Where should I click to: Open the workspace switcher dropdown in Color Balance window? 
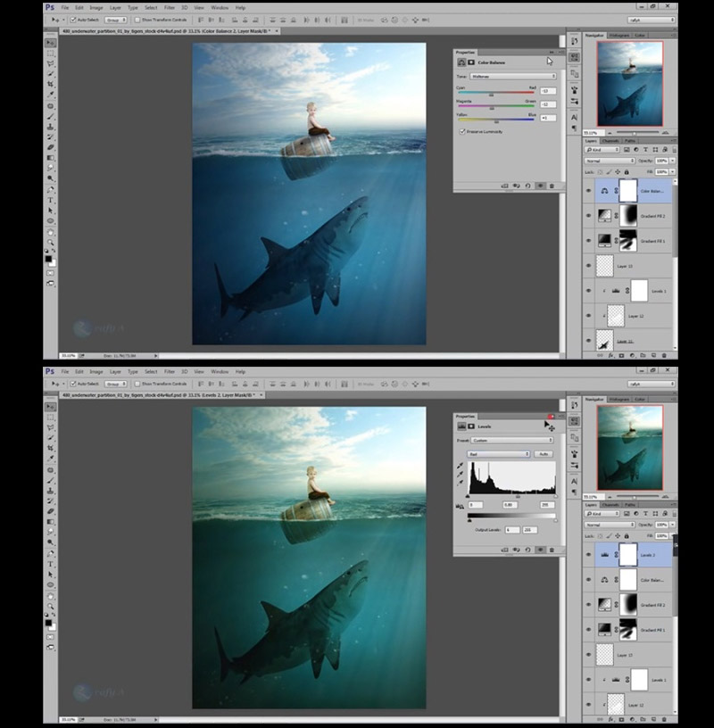pyautogui.click(x=652, y=20)
